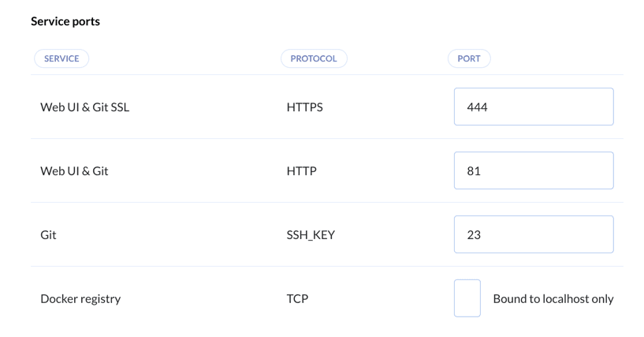Select the Web UI & Git service name

[x=74, y=171]
